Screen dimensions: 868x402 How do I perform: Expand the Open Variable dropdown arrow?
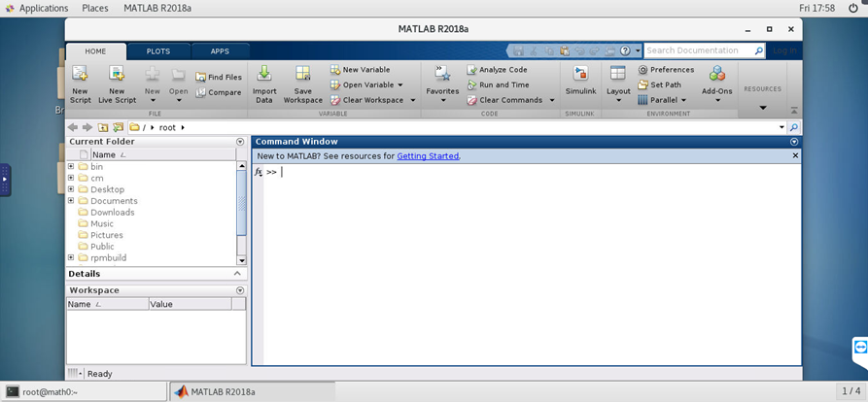[x=400, y=85]
